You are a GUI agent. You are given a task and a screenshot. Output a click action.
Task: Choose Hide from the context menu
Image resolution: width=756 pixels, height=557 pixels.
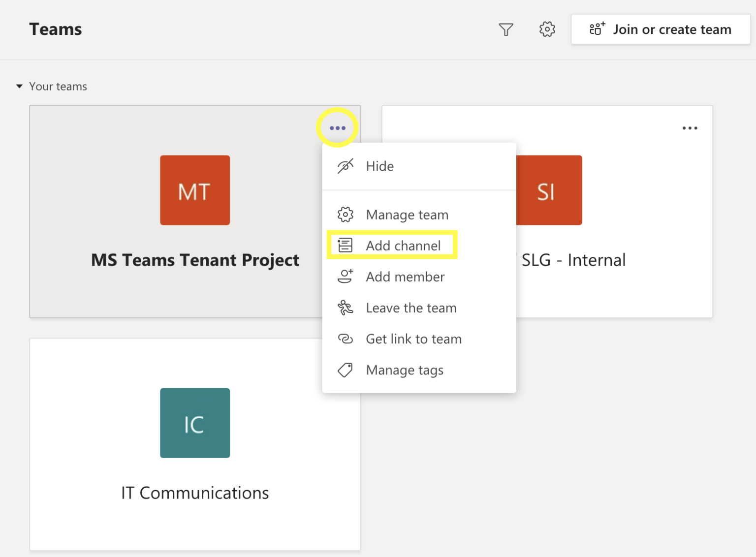(x=379, y=166)
